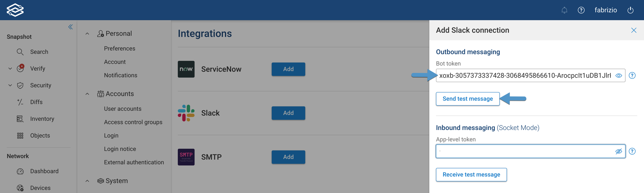Expand the Verify section chevron
This screenshot has height=193, width=644.
click(10, 69)
